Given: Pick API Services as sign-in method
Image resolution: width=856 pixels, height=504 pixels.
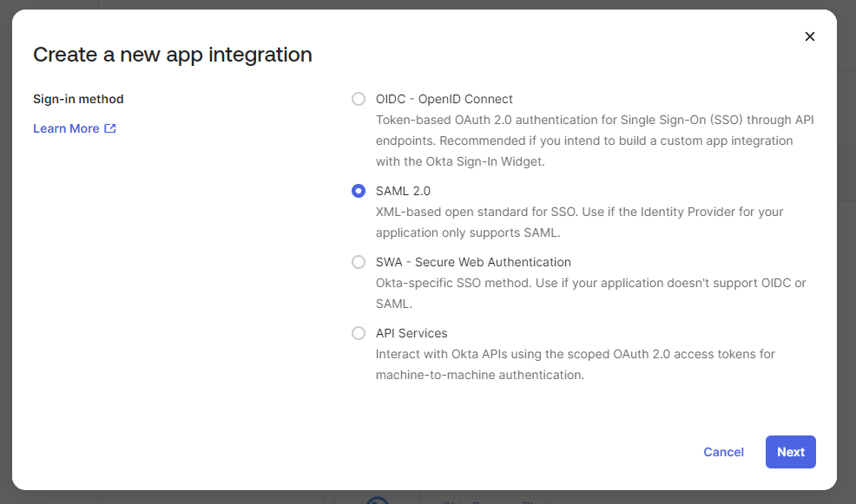Looking at the screenshot, I should click(x=359, y=333).
